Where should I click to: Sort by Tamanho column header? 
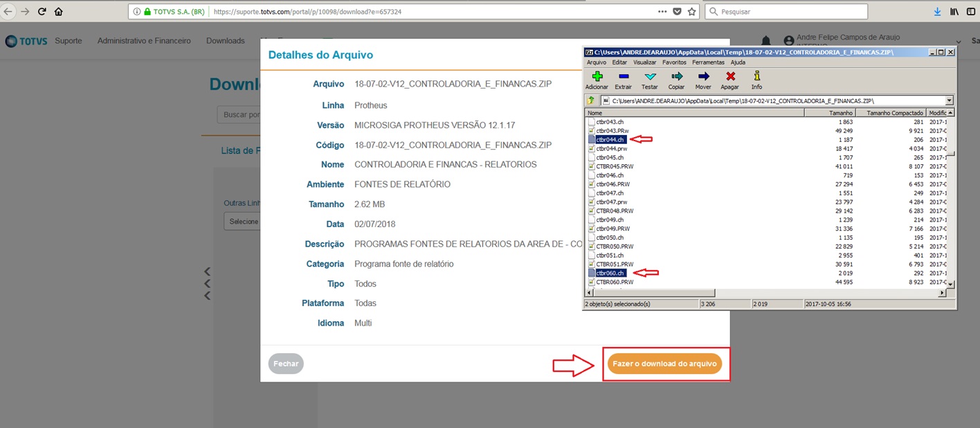(x=830, y=112)
